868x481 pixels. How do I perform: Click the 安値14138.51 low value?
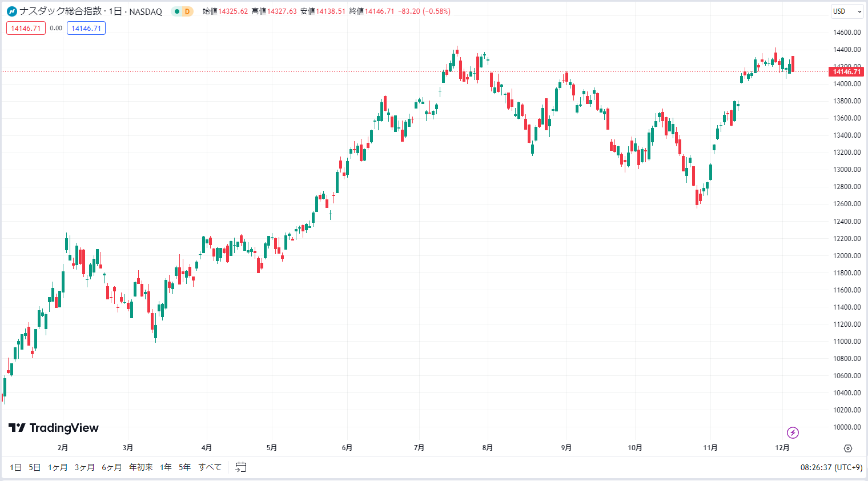(323, 11)
